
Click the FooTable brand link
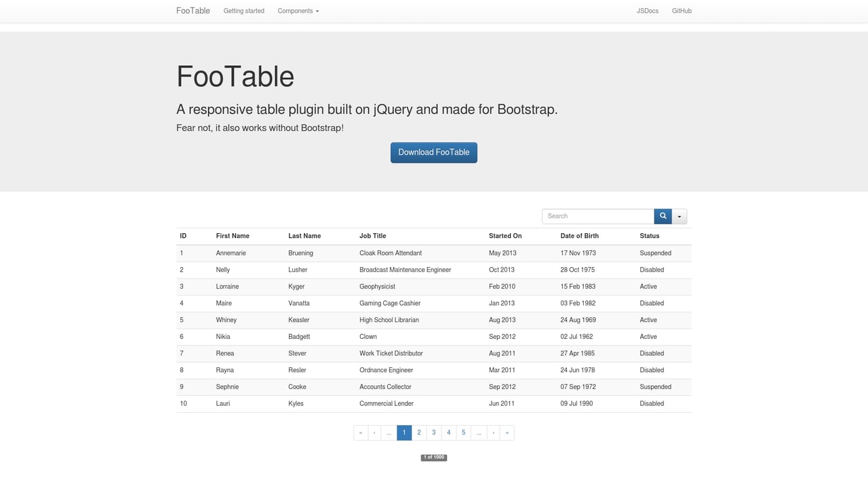(193, 11)
